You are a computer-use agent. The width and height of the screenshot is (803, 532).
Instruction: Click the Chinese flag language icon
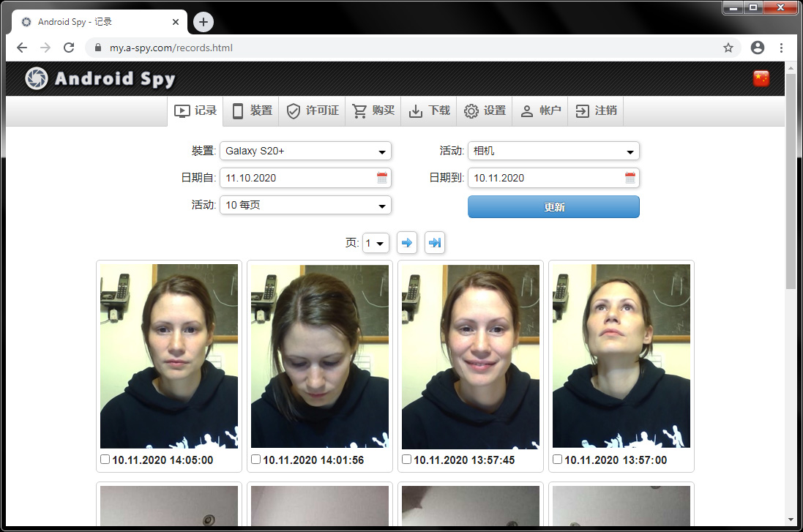[x=761, y=78]
